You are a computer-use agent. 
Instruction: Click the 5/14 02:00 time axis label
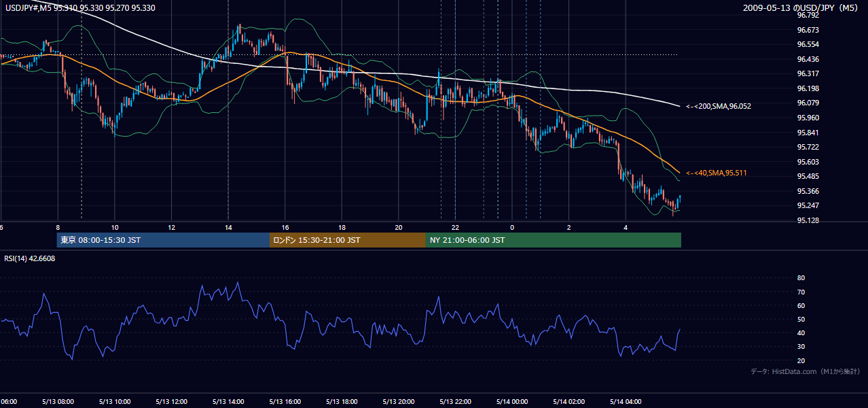click(568, 402)
